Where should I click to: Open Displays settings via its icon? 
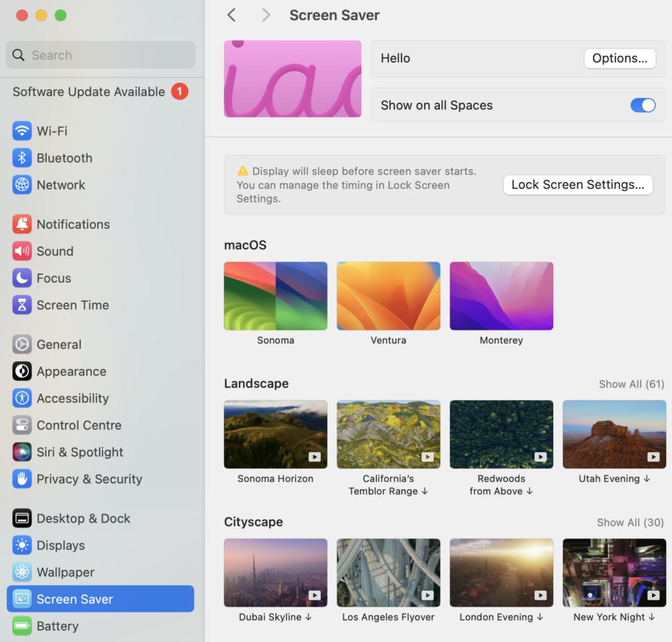(x=21, y=545)
